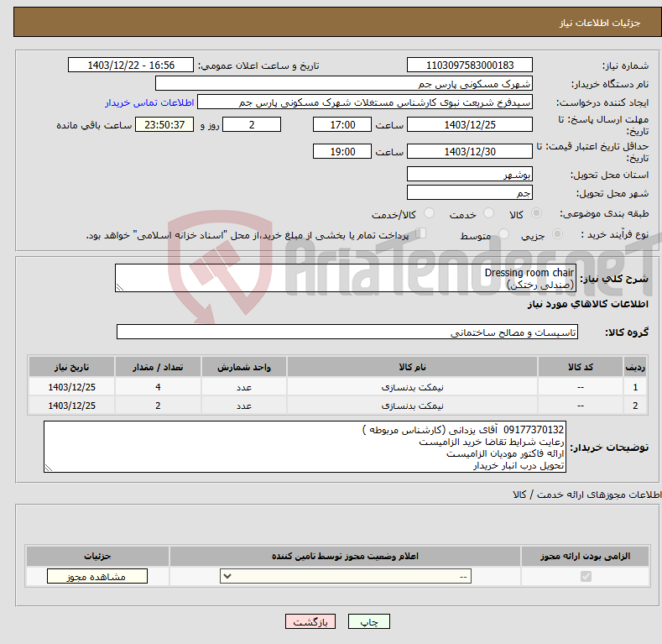Toggle the treasury documents payment checkbox
Image resolution: width=662 pixels, height=644 pixels.
point(421,233)
